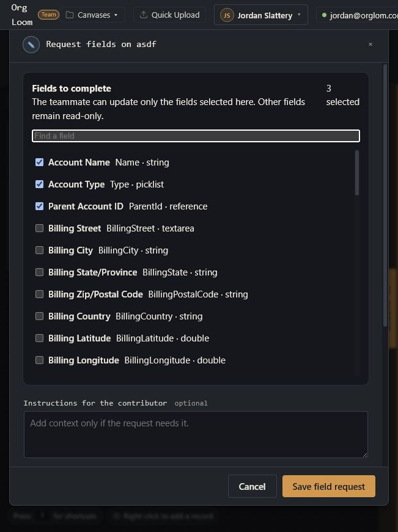Click the Quick Upload button

170,15
